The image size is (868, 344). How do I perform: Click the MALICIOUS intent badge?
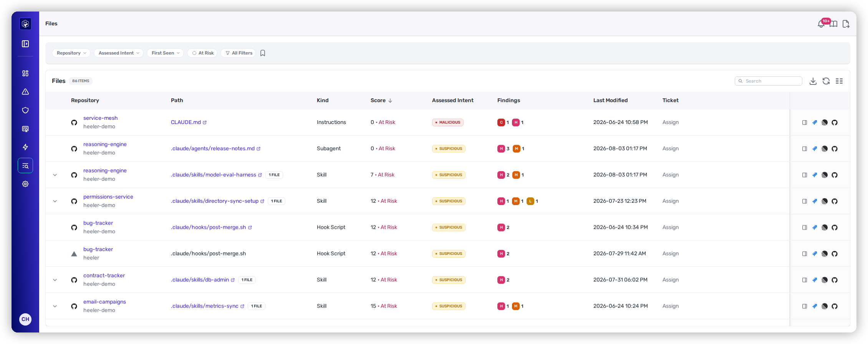(448, 122)
